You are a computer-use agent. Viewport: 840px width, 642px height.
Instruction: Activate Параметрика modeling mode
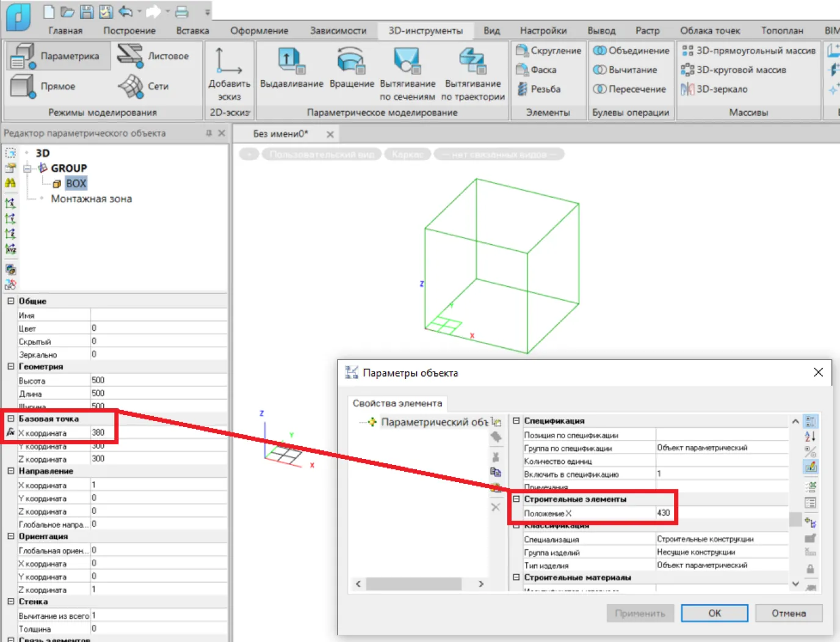coord(59,56)
